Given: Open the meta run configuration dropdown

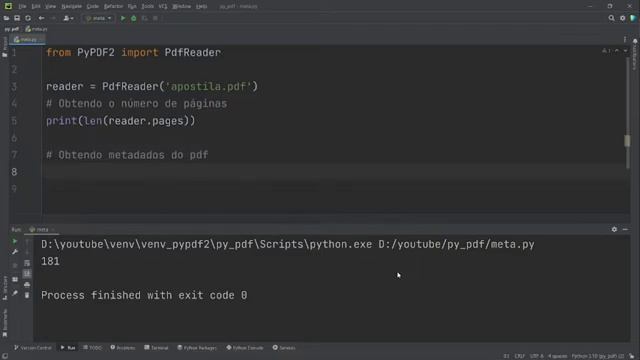Looking at the screenshot, I should point(98,18).
